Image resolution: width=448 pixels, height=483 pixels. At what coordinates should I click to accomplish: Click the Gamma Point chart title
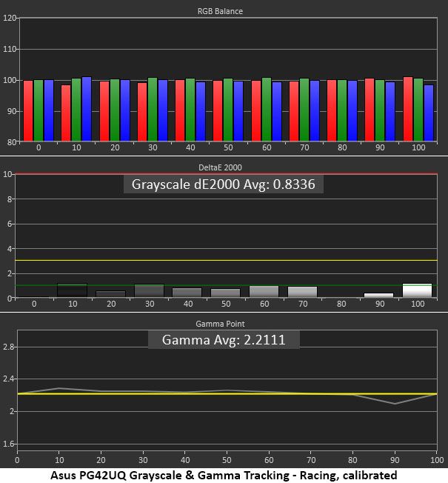click(x=220, y=324)
